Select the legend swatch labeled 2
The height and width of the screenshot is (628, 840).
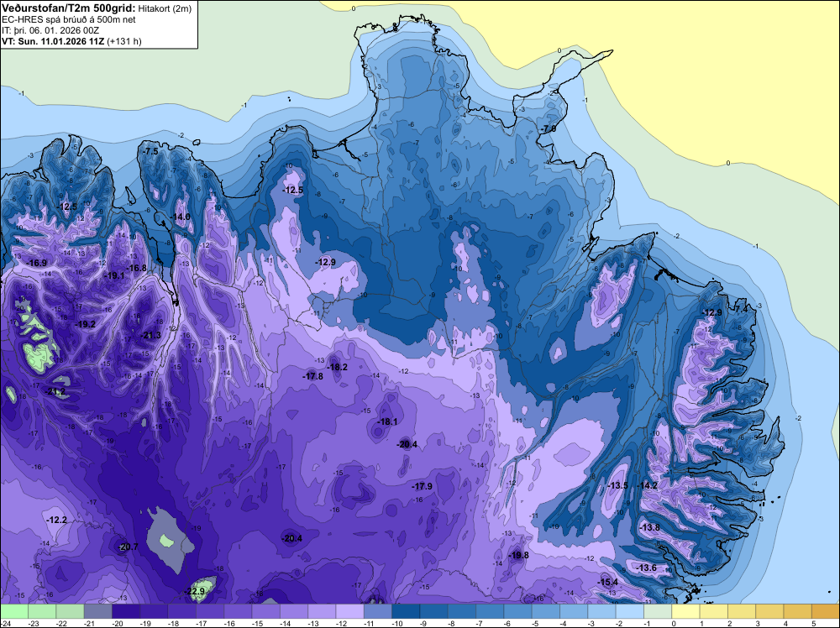[742, 611]
